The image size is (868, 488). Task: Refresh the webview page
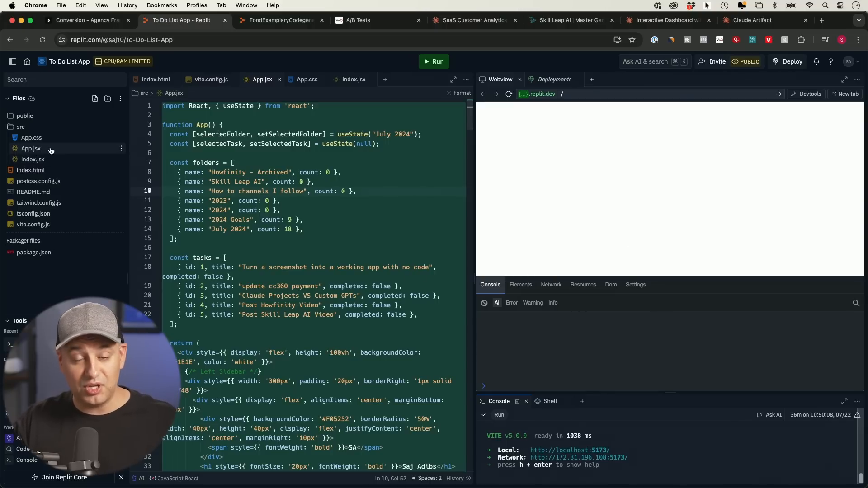[509, 94]
